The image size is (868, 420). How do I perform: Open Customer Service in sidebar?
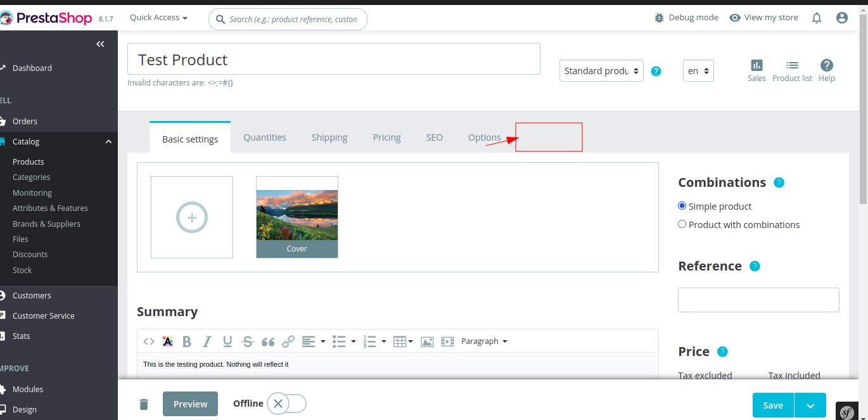pyautogui.click(x=43, y=315)
